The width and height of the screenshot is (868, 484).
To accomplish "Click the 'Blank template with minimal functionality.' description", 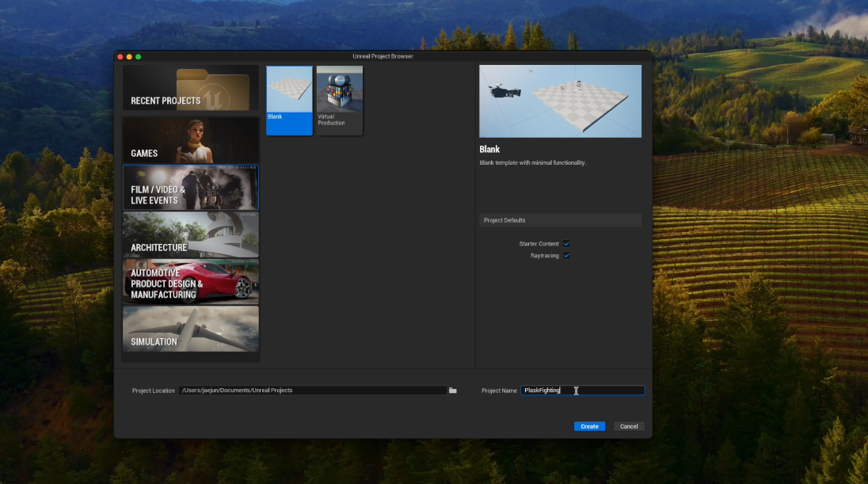I will 532,163.
